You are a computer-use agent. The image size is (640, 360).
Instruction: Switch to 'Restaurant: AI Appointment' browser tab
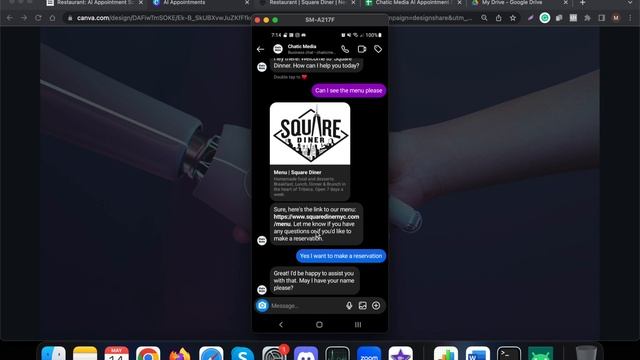pyautogui.click(x=95, y=3)
